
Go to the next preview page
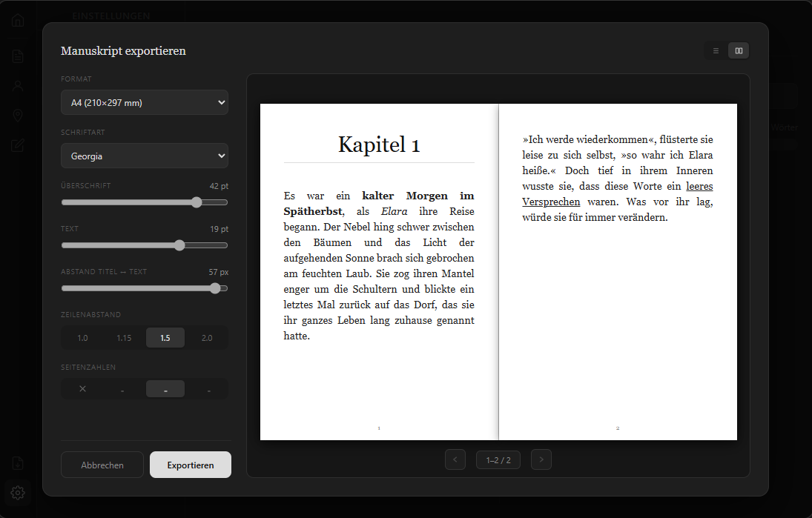click(x=541, y=459)
